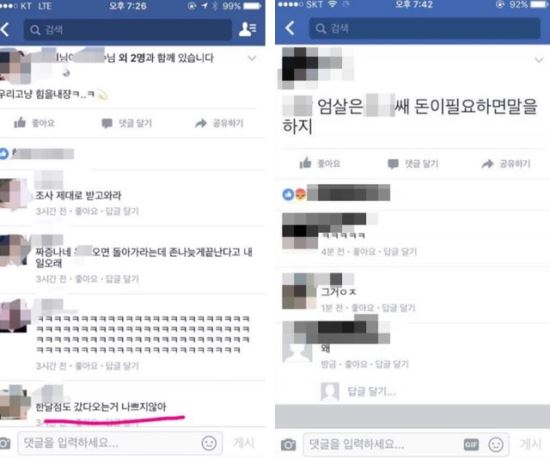Focus the left 검색 search field
This screenshot has width=550, height=458.
coord(128,30)
